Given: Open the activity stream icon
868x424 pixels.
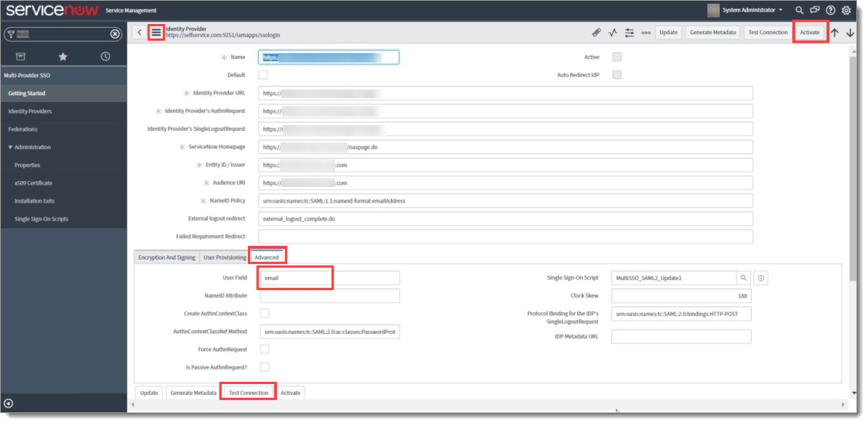Looking at the screenshot, I should (x=613, y=33).
